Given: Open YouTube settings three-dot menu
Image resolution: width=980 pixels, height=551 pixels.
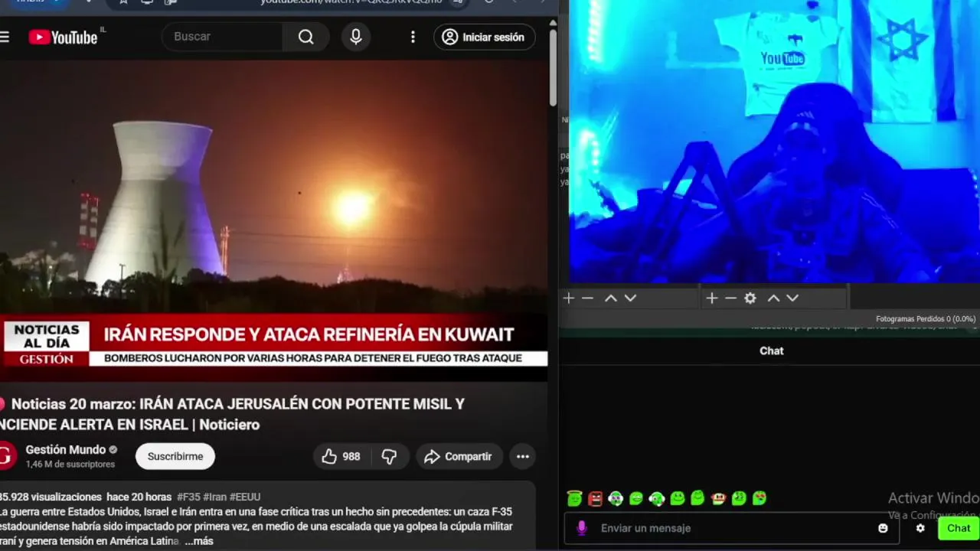Looking at the screenshot, I should 413,37.
